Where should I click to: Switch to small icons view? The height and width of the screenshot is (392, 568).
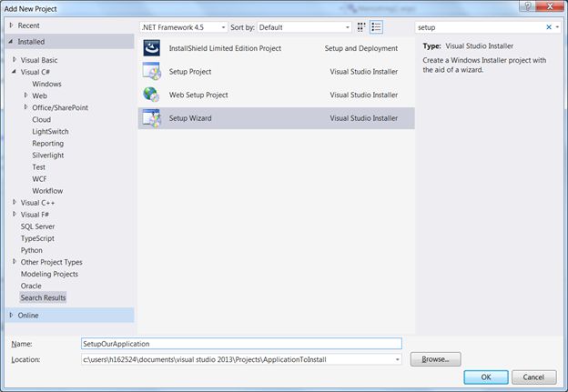(361, 27)
